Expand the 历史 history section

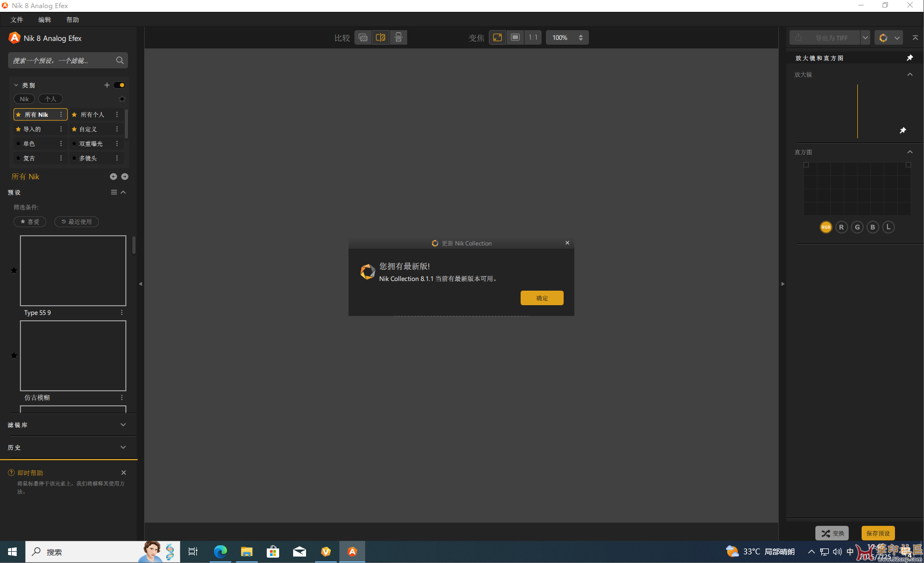[123, 447]
